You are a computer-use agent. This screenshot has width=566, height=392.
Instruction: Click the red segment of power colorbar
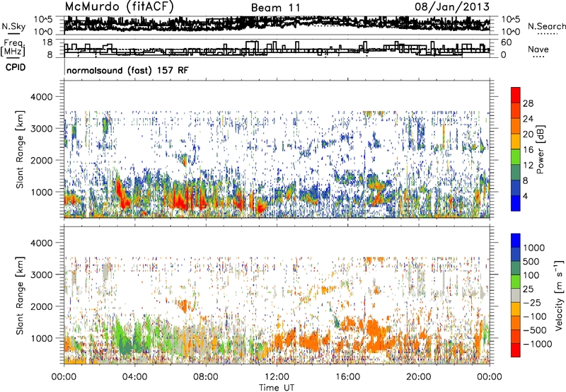tap(516, 96)
